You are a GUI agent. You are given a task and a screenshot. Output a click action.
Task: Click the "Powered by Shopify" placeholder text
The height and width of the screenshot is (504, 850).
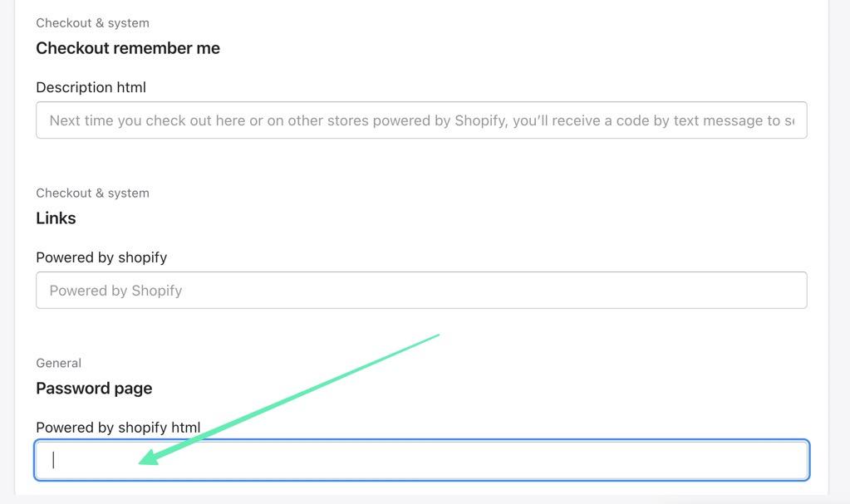coord(115,291)
